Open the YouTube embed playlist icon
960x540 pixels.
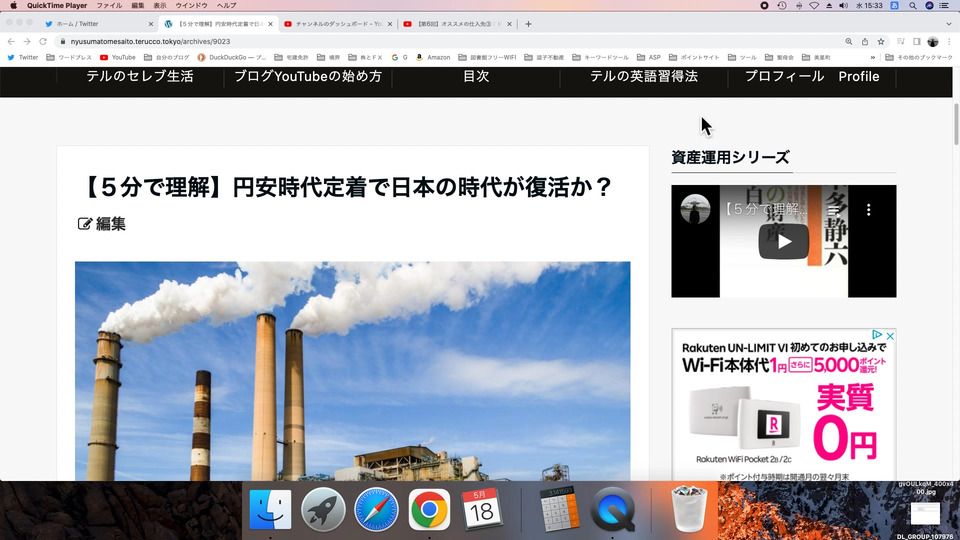pyautogui.click(x=833, y=210)
